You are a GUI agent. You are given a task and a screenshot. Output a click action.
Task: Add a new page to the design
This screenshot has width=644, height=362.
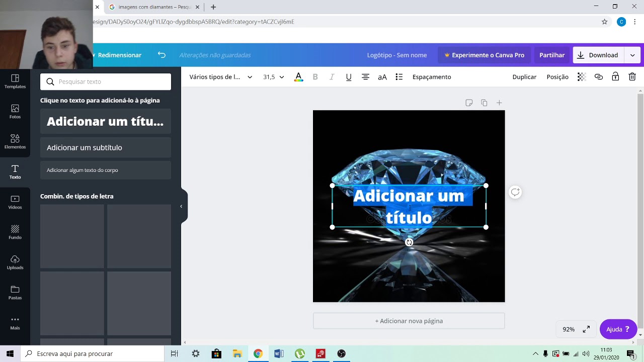[x=409, y=321]
